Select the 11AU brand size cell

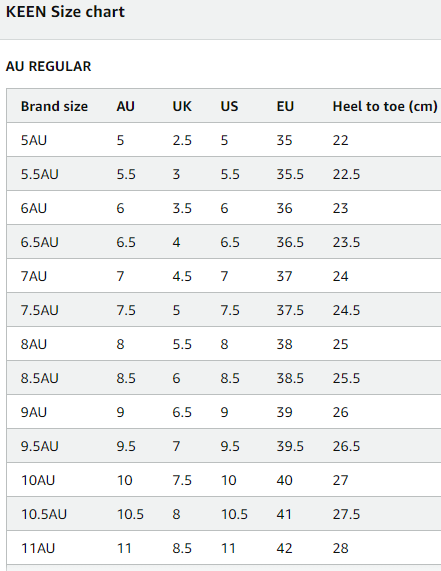point(38,548)
